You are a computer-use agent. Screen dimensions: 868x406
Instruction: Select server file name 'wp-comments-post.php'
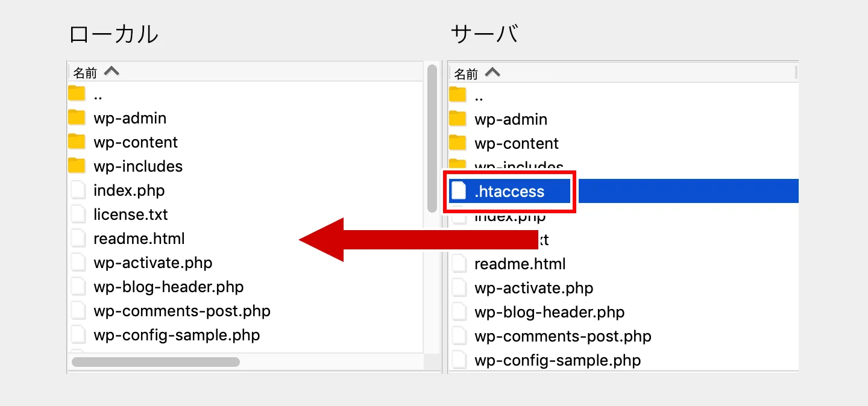[x=563, y=336]
